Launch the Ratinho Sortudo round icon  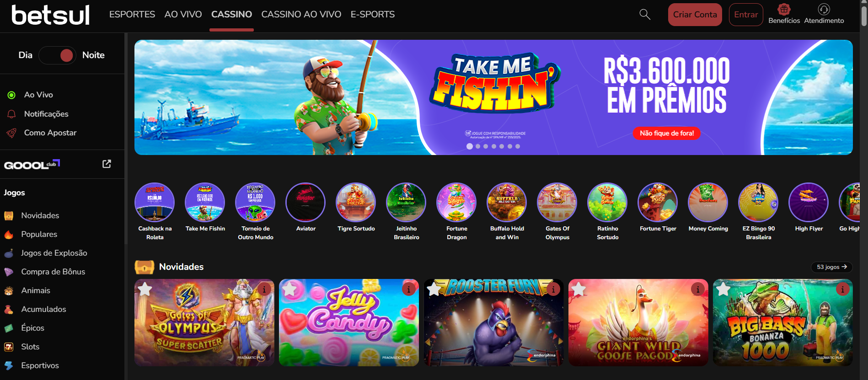607,203
